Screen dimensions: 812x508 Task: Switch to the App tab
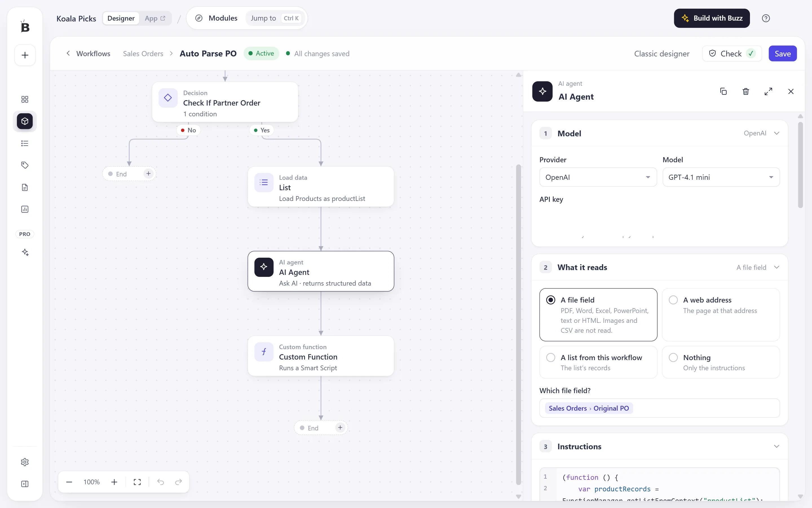point(155,18)
